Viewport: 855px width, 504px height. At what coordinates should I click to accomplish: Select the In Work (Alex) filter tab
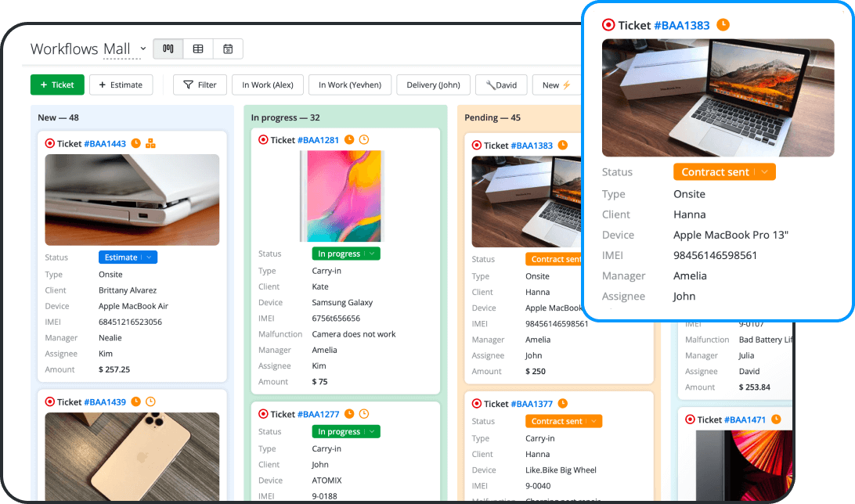267,85
